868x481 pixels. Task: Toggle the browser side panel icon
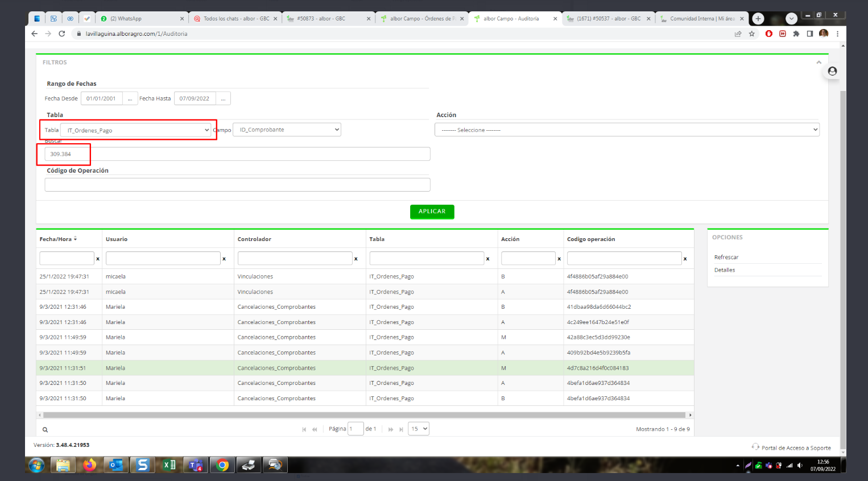(x=810, y=34)
